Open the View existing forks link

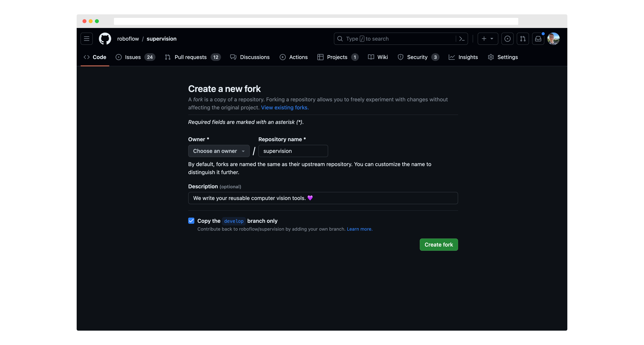pos(285,107)
